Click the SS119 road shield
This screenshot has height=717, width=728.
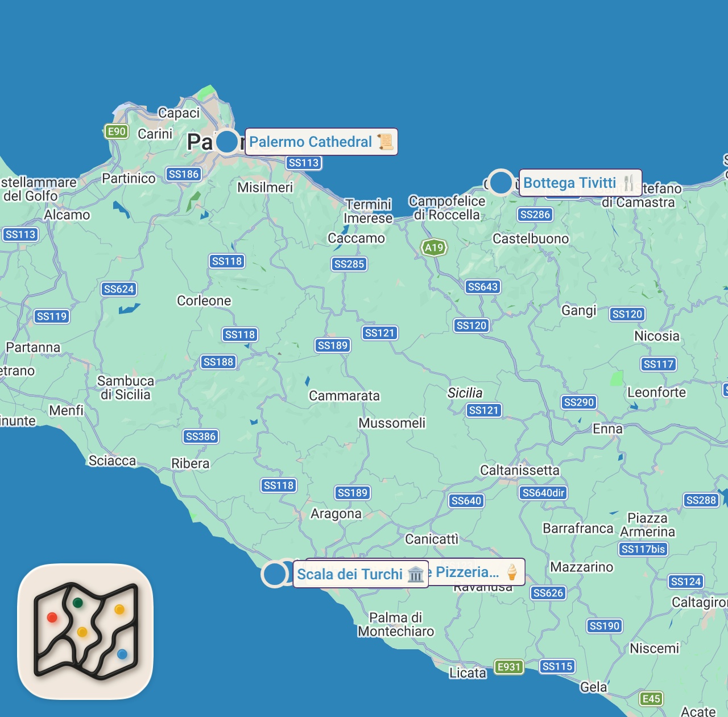tap(52, 316)
